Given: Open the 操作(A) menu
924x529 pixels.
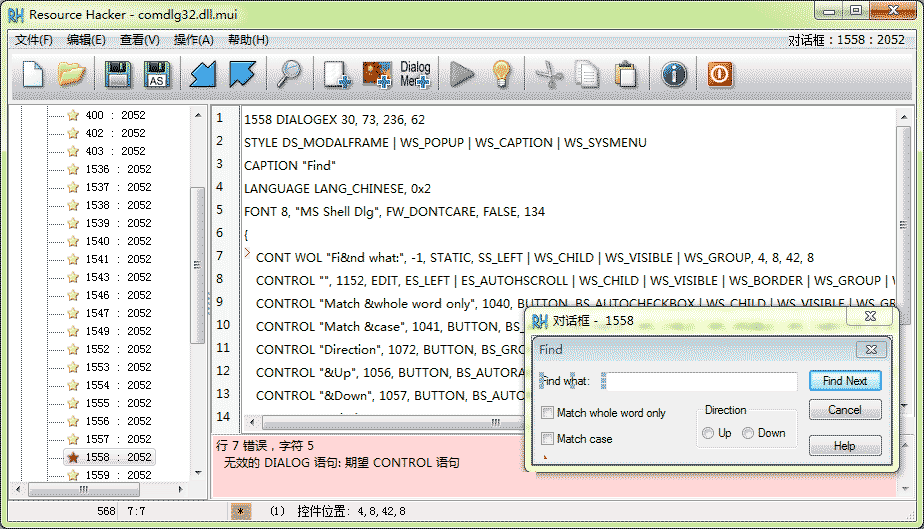Looking at the screenshot, I should pyautogui.click(x=193, y=40).
